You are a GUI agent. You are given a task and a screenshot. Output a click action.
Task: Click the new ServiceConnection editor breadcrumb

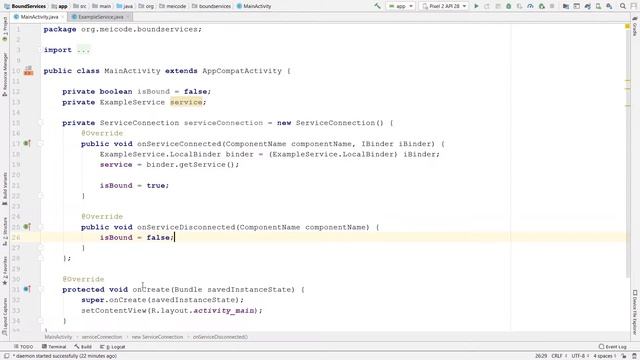(157, 337)
